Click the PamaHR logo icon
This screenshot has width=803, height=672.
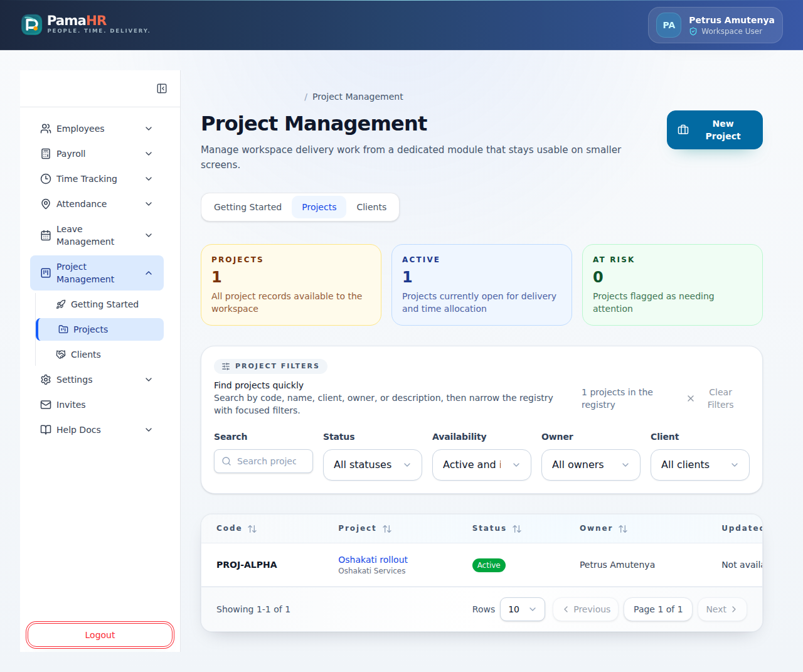31,24
